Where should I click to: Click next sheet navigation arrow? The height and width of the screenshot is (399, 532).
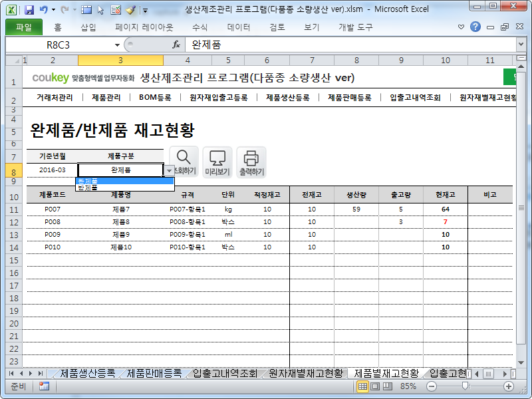point(31,374)
